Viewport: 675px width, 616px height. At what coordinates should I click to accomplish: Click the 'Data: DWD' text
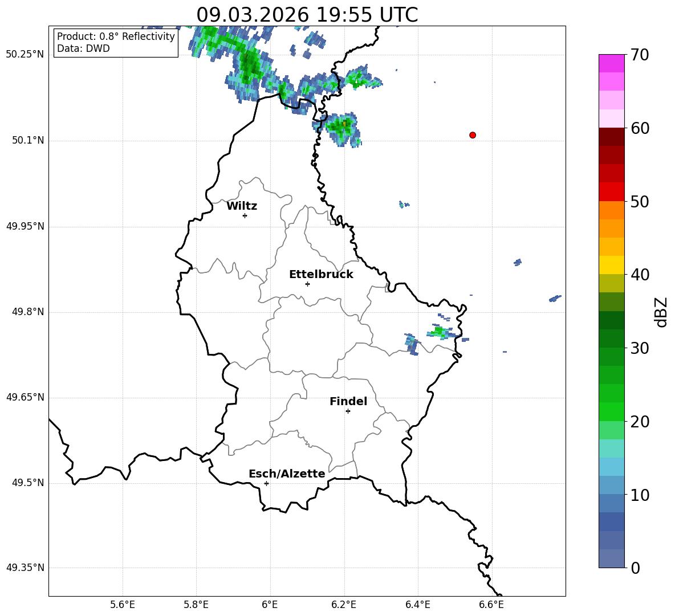tap(83, 48)
